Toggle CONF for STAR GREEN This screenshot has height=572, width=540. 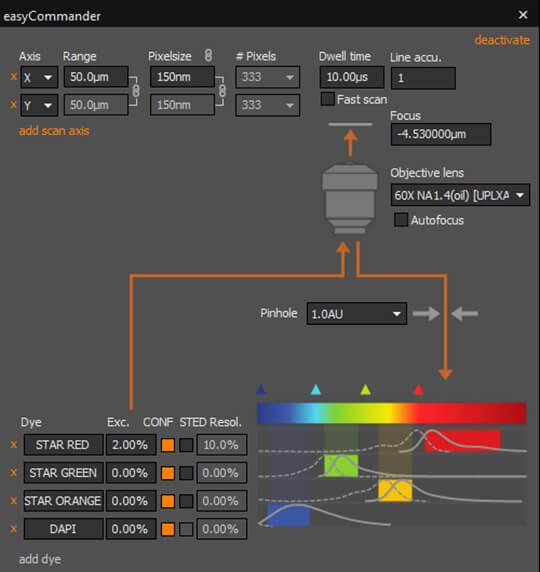[x=168, y=473]
